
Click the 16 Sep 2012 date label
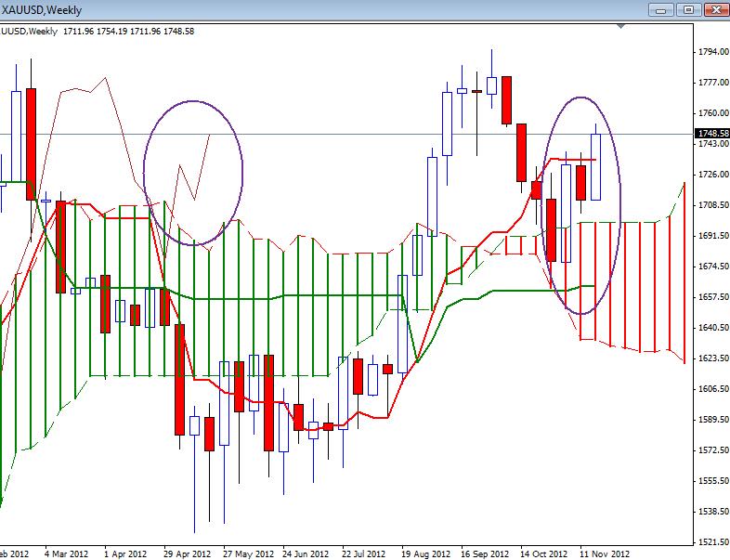pos(485,553)
